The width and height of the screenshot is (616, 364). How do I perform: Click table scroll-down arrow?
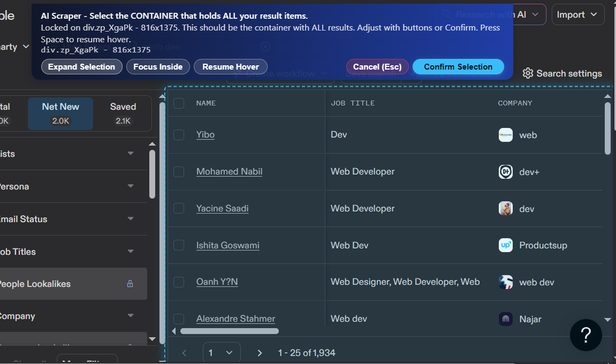point(607,320)
